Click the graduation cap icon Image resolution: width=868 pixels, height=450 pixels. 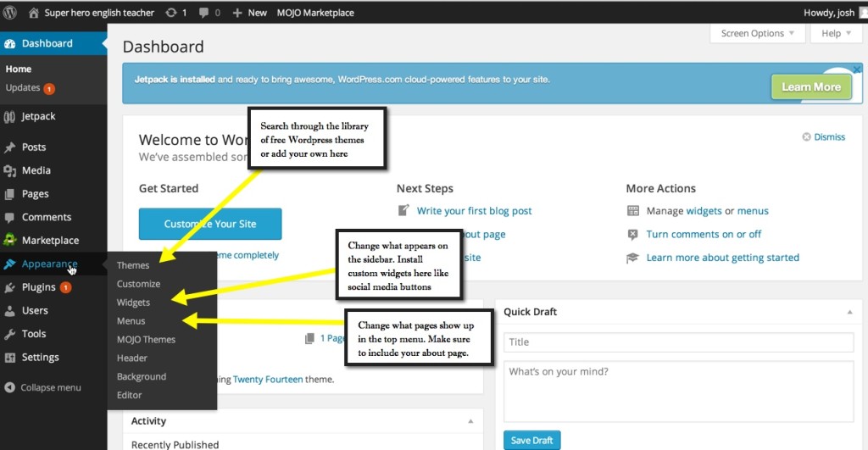(632, 258)
